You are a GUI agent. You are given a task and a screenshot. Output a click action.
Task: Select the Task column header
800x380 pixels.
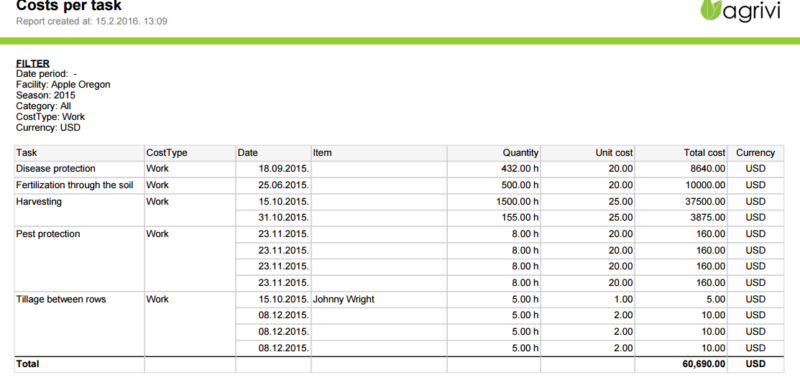pos(79,153)
